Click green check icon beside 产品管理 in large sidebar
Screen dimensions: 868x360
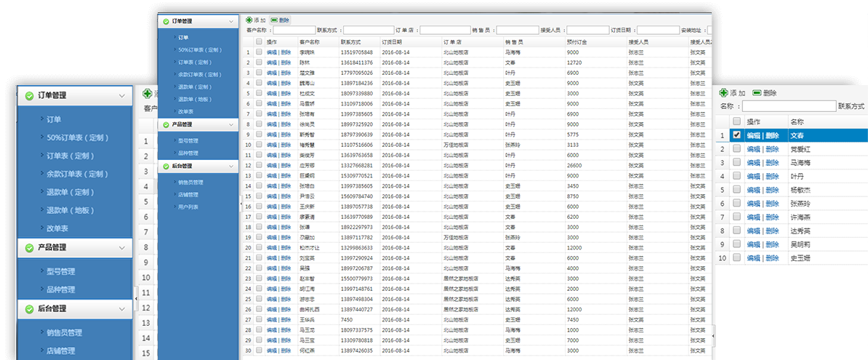tap(28, 248)
